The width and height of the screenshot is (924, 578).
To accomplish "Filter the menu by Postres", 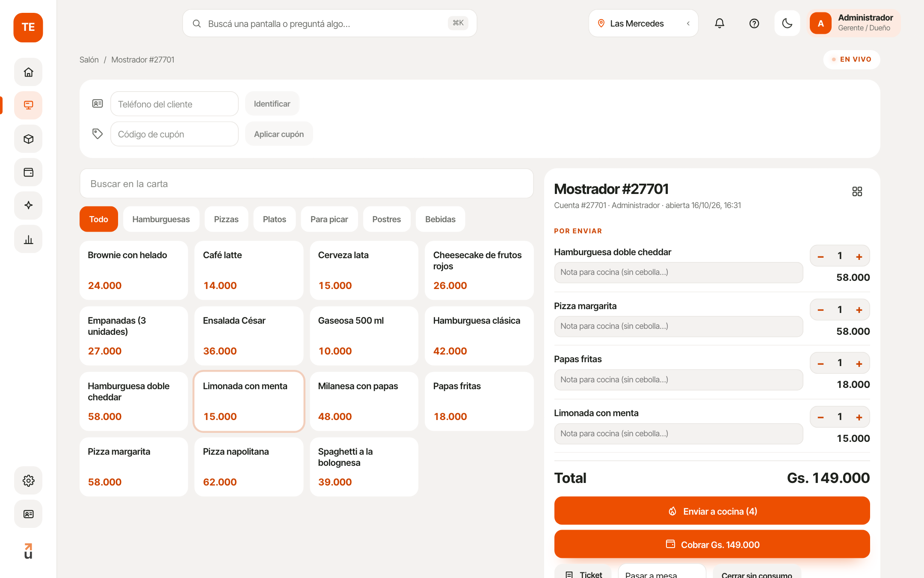I will click(386, 219).
